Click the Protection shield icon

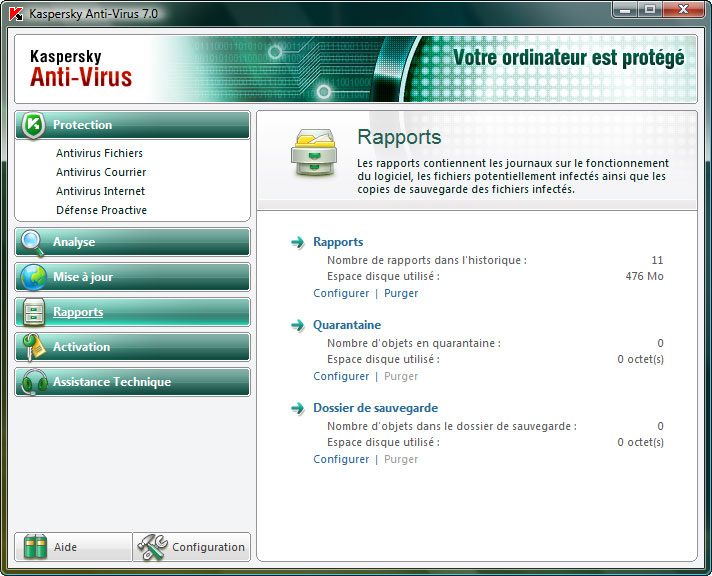(x=33, y=125)
